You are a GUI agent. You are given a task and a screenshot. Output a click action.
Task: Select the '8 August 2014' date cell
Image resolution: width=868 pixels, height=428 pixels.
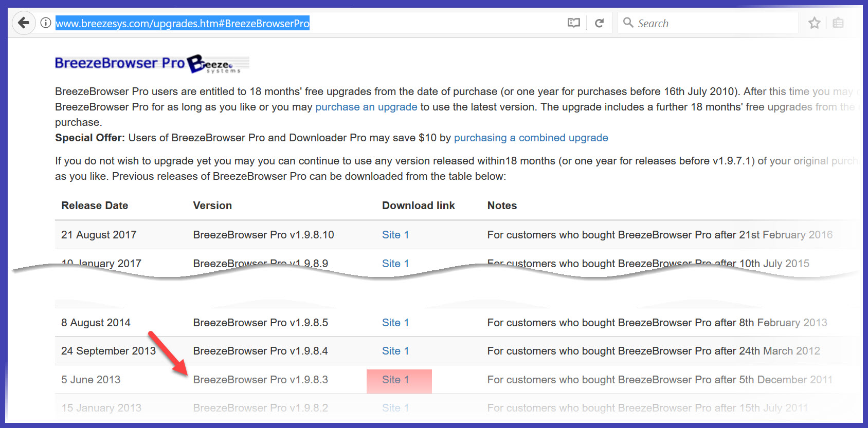(x=96, y=323)
